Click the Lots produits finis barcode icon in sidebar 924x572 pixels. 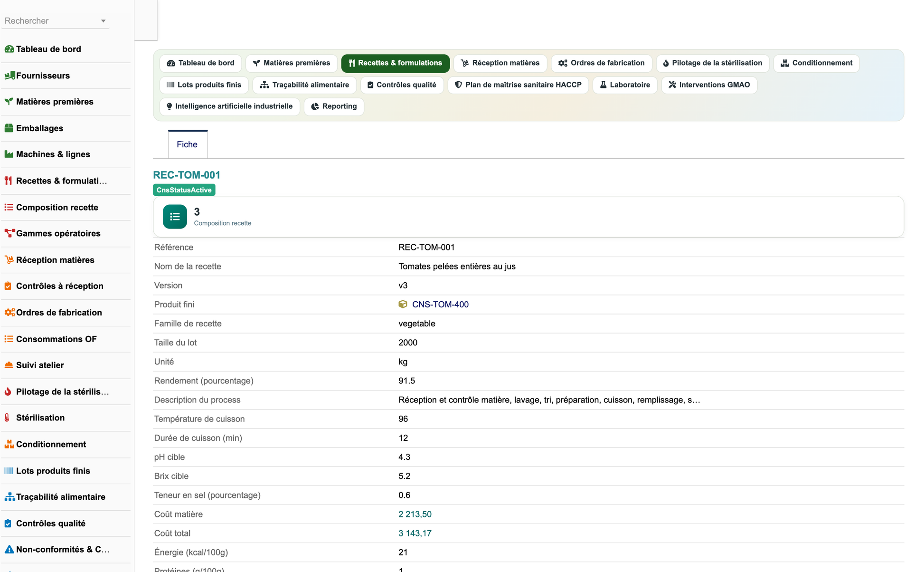click(9, 471)
